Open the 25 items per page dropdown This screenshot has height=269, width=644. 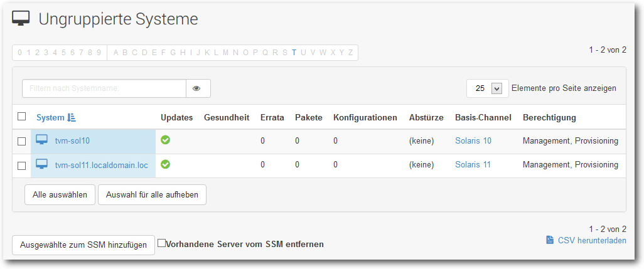tap(488, 88)
